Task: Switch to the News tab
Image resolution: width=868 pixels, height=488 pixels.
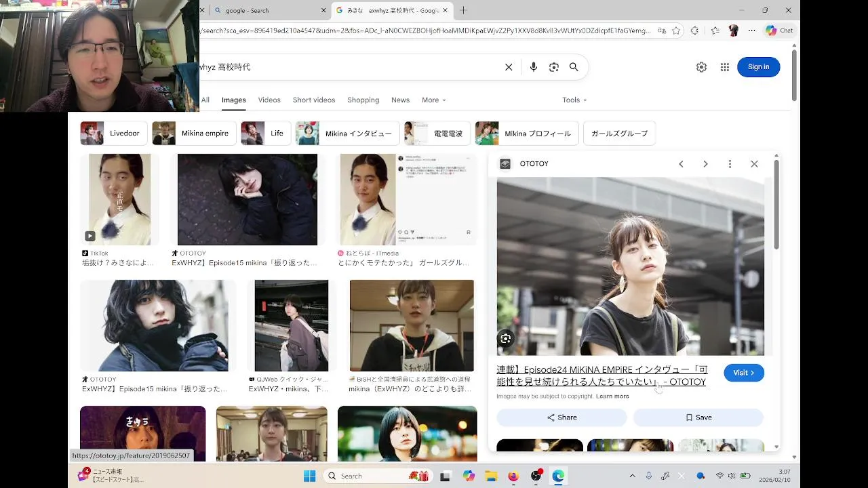Action: pyautogui.click(x=400, y=100)
